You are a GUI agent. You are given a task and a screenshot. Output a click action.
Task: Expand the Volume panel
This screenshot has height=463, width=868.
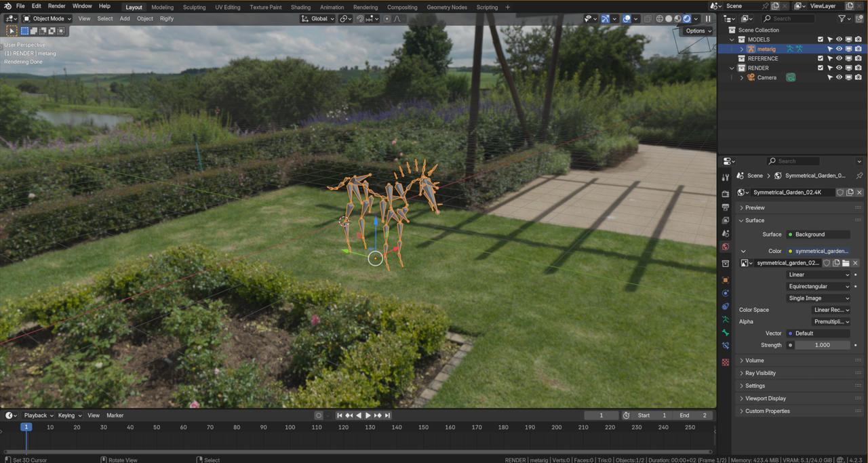click(800, 361)
